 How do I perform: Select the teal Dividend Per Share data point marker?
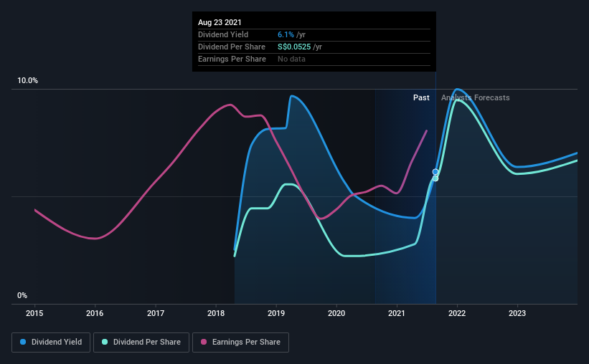pos(435,178)
